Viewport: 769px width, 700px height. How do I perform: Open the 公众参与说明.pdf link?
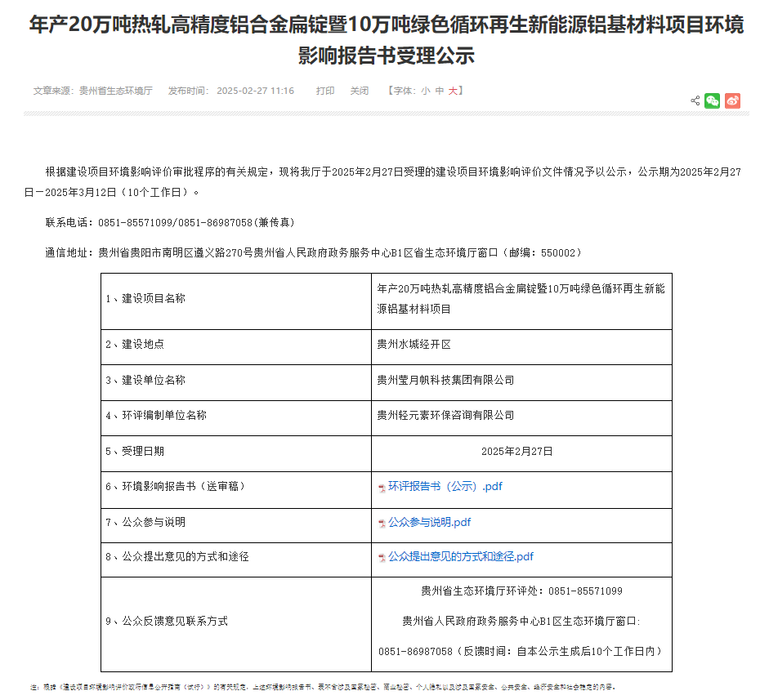(429, 523)
